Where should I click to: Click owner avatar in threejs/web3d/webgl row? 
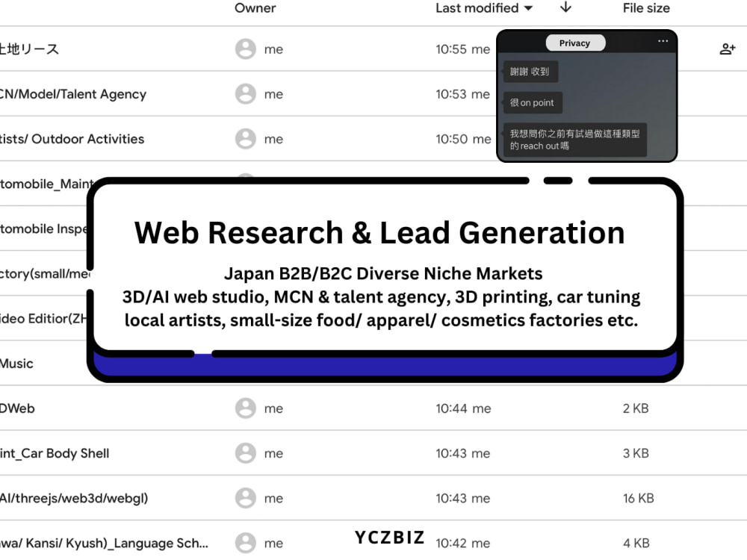click(246, 498)
